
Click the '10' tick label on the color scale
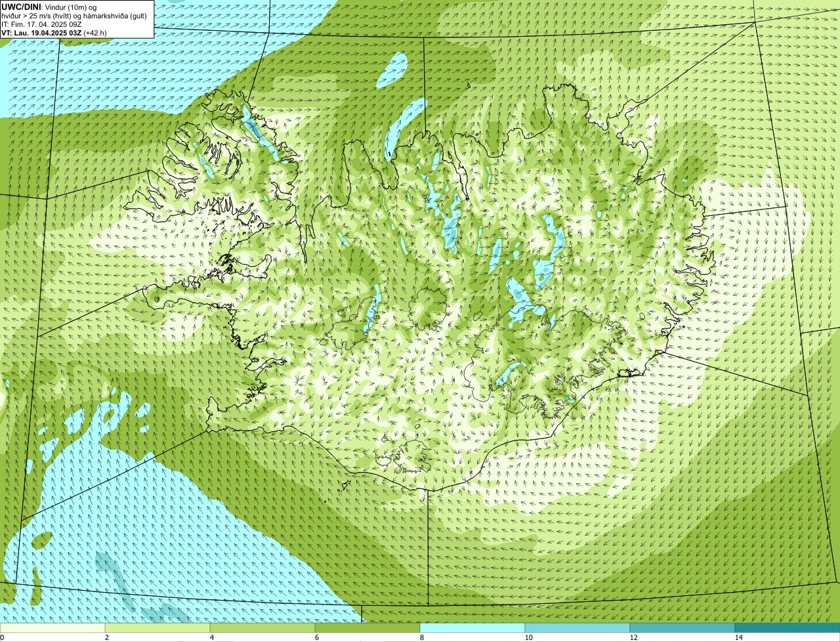pos(528,637)
